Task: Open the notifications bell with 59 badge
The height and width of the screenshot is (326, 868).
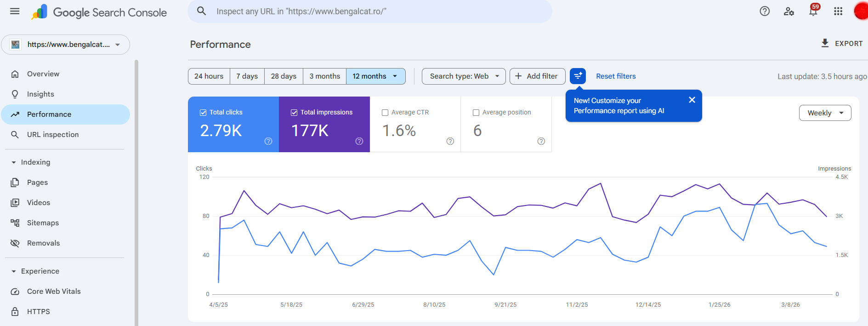Action: point(814,10)
